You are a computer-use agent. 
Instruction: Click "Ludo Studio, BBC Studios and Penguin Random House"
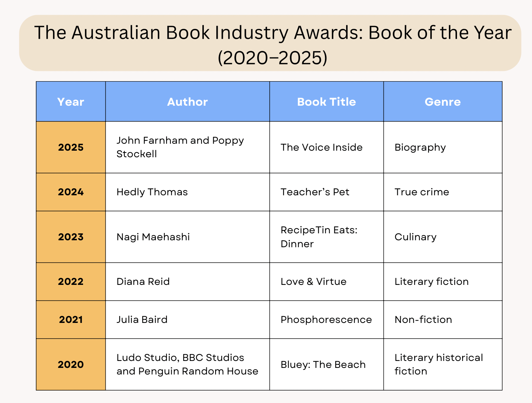(x=187, y=364)
